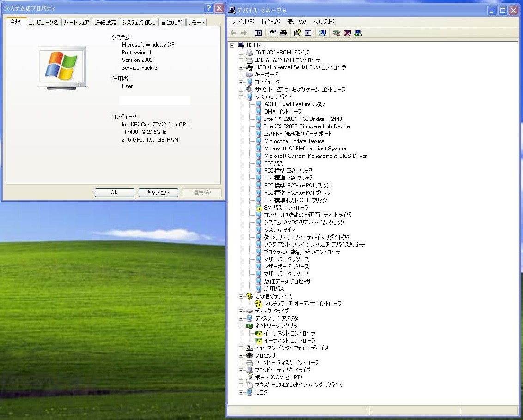The width and height of the screenshot is (523, 420).
Task: Switch to the リモート tab
Action: 196,22
